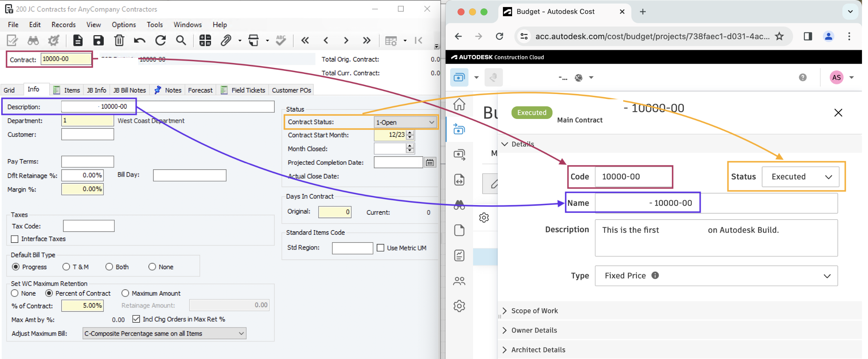Collapse the Details section
This screenshot has width=868, height=359.
point(505,144)
